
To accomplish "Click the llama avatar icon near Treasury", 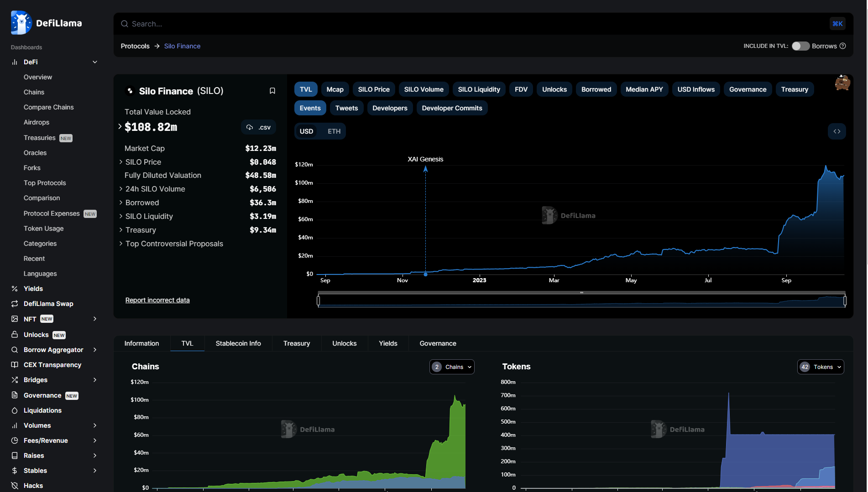I will pyautogui.click(x=842, y=83).
